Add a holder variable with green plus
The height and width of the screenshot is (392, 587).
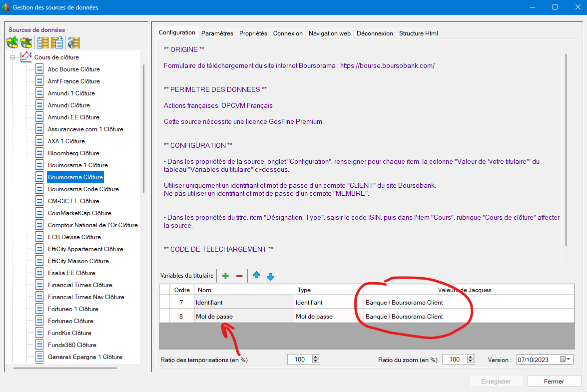(225, 276)
